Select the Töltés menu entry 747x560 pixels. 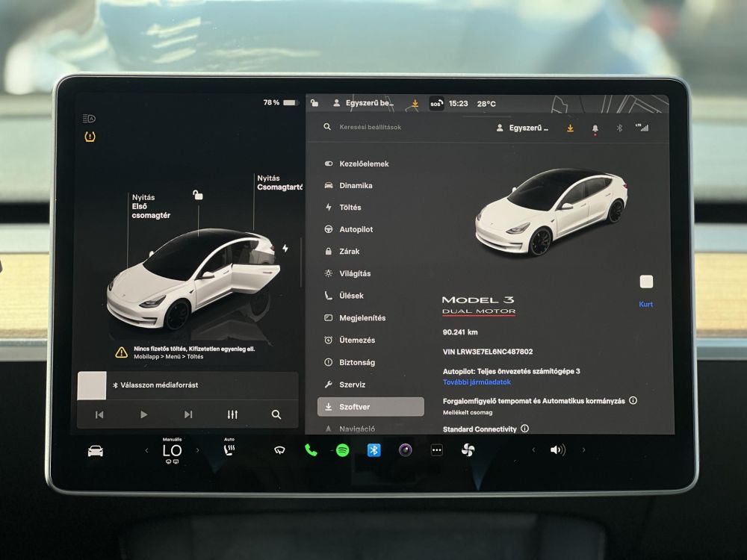[343, 208]
